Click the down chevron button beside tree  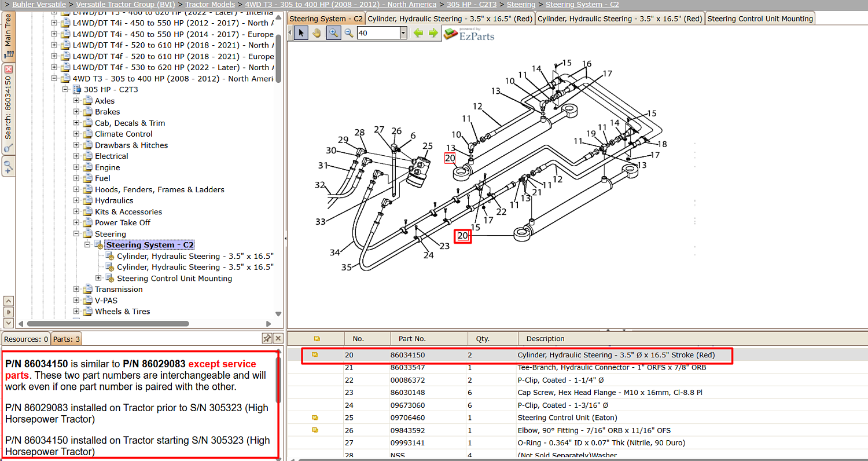(x=8, y=323)
